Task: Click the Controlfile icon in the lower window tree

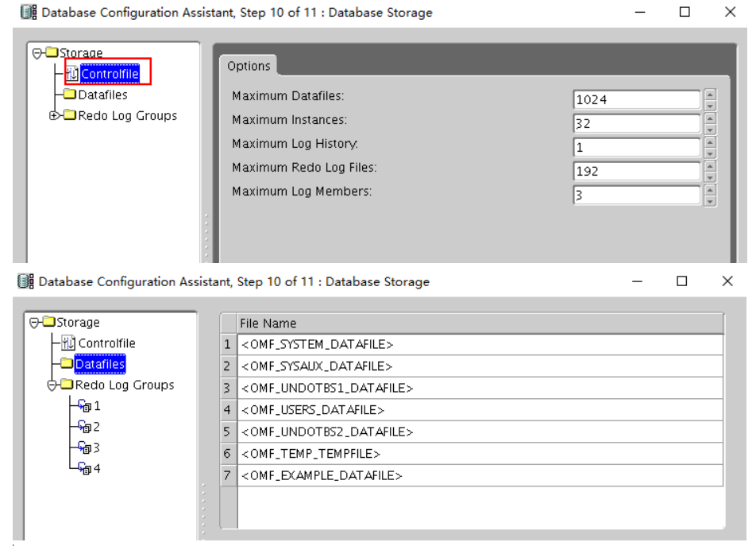Action: click(68, 343)
